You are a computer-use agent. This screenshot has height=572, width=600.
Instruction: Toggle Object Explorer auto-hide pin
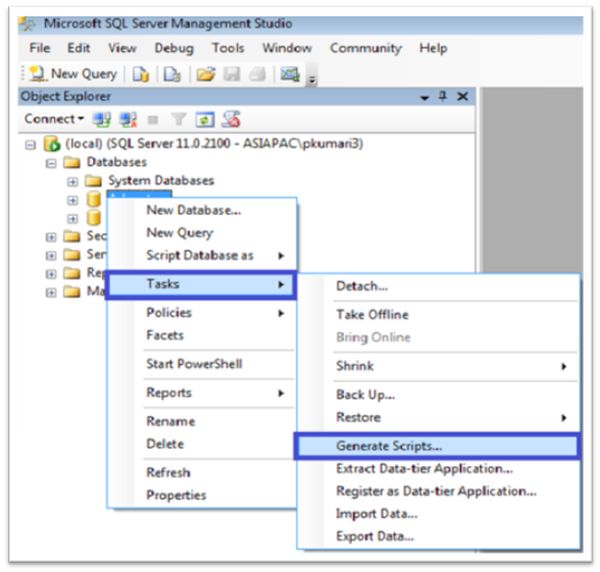[x=443, y=96]
